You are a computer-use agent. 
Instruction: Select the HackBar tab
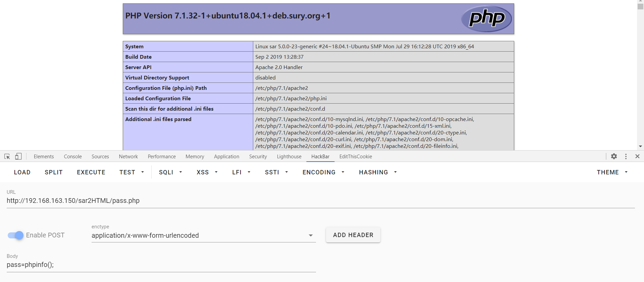(320, 157)
